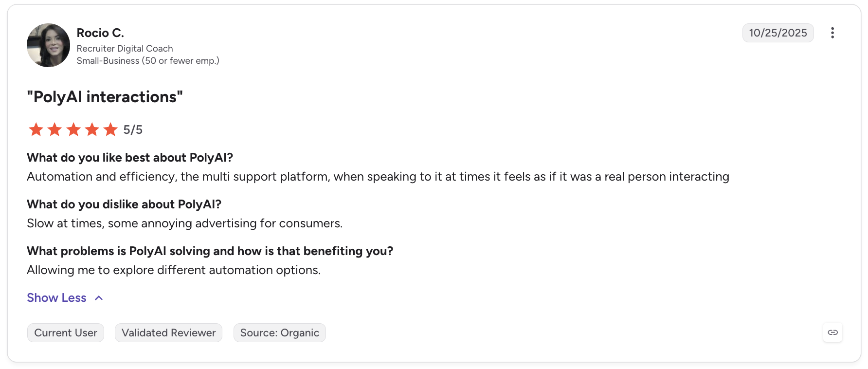Click the first rating star
The image size is (868, 369).
click(x=36, y=129)
